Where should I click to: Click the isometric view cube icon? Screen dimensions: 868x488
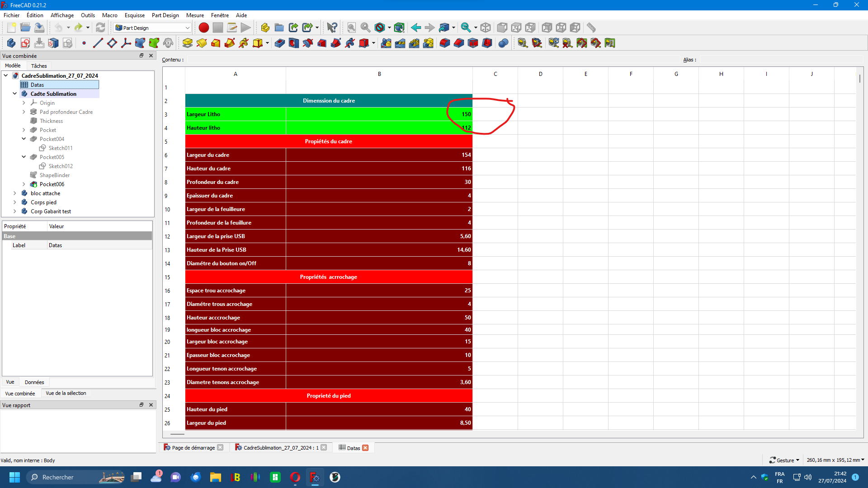pyautogui.click(x=486, y=28)
